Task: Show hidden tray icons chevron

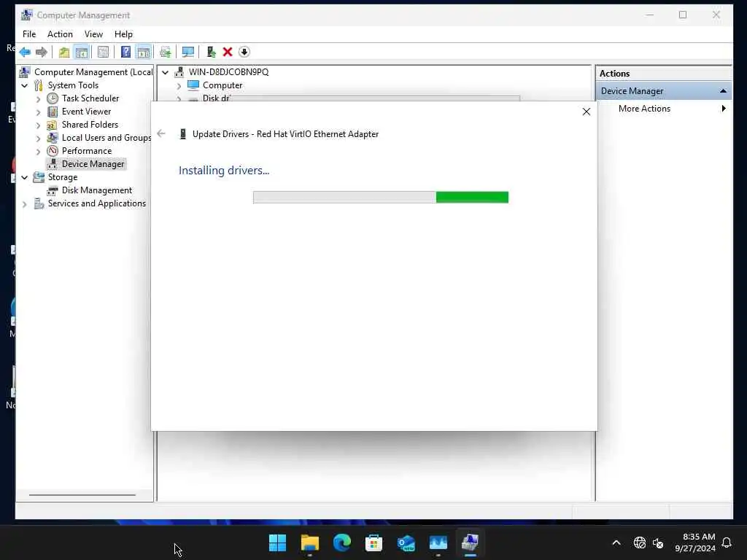Action: [x=616, y=542]
